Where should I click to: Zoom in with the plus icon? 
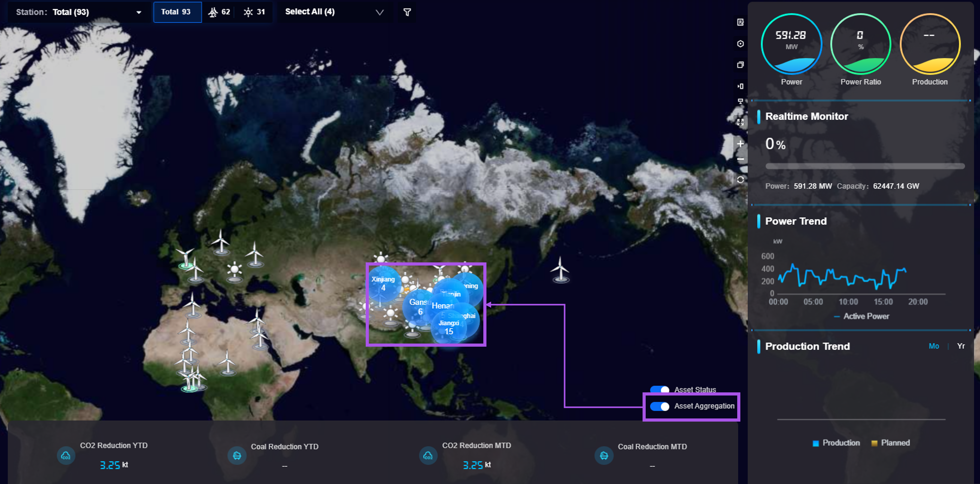740,144
